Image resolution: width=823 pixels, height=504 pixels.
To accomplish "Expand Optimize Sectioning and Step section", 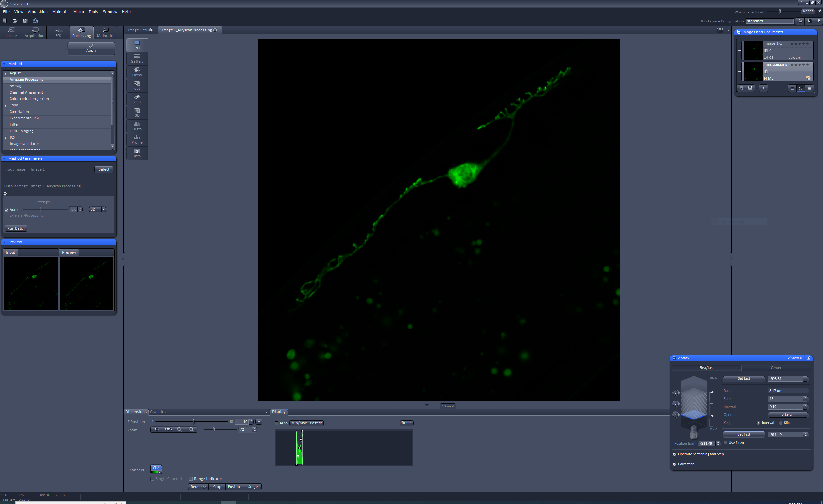I will coord(674,454).
